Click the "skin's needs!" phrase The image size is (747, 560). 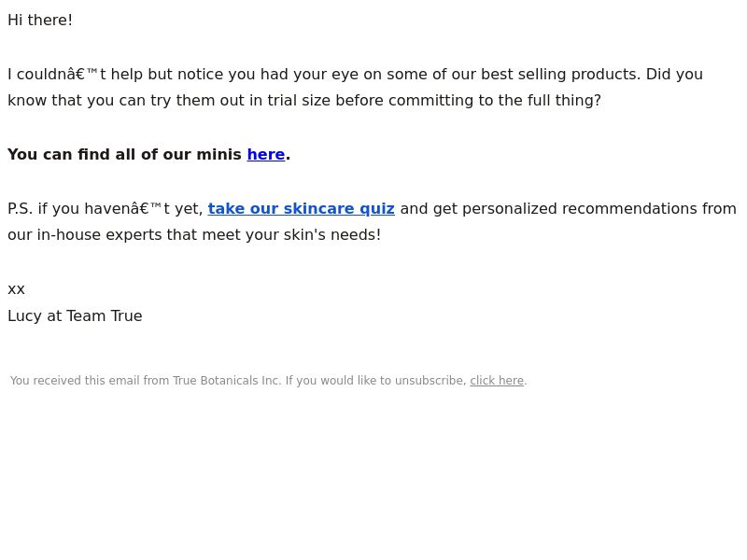[332, 235]
